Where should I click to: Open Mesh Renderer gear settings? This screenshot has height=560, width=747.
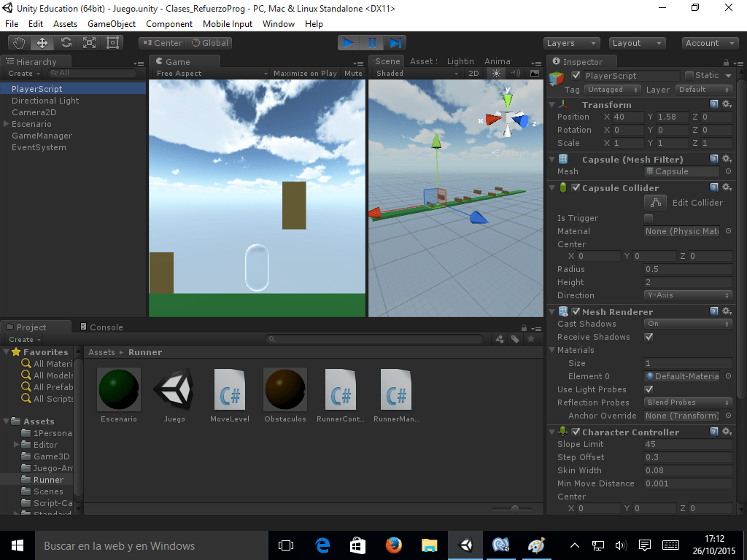[727, 311]
